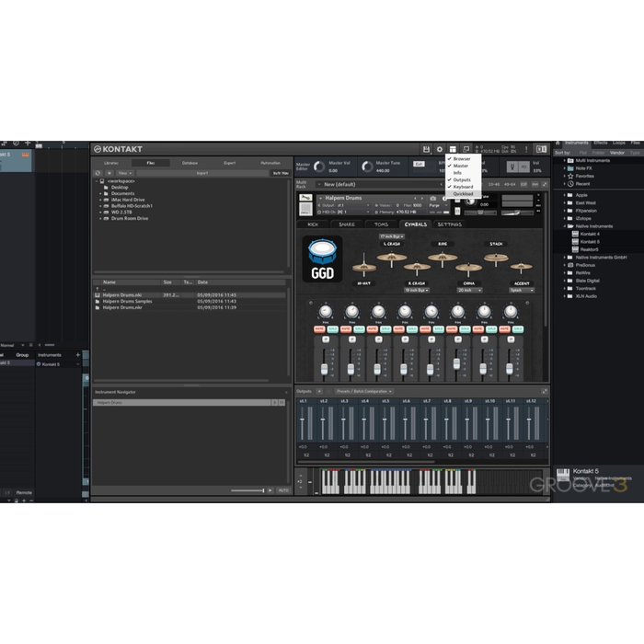Click the Stack cymbal image
Screen dimensions: 644x644
pyautogui.click(x=496, y=259)
